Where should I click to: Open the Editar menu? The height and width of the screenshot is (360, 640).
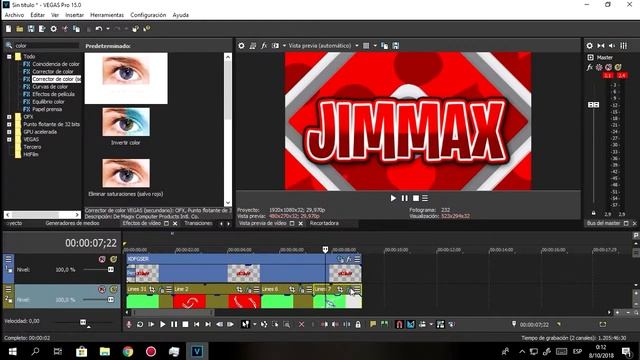pos(38,15)
